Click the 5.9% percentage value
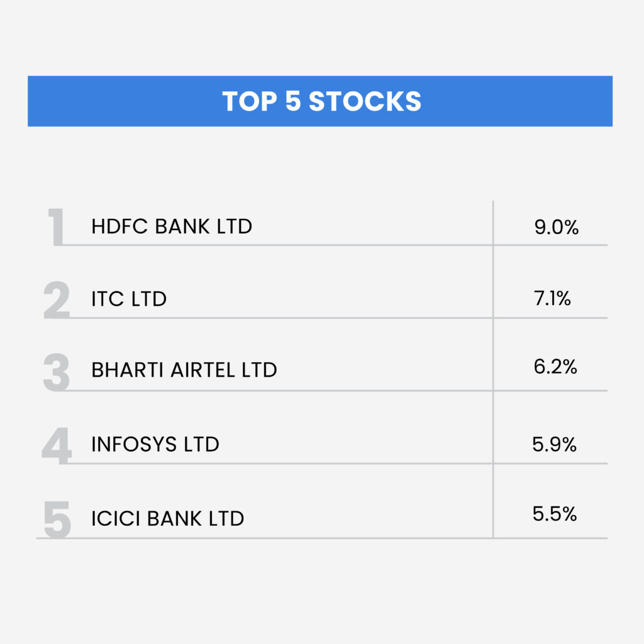Image resolution: width=644 pixels, height=644 pixels. [x=555, y=444]
